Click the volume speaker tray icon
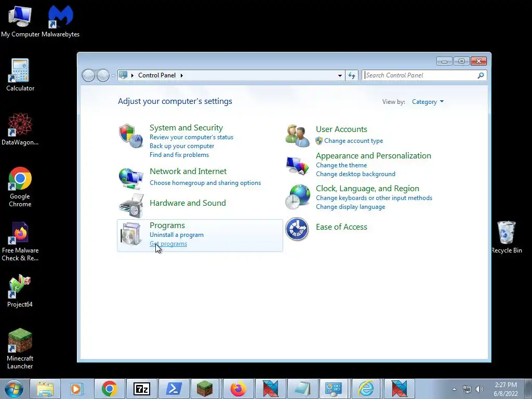The width and height of the screenshot is (532, 399). click(x=480, y=389)
